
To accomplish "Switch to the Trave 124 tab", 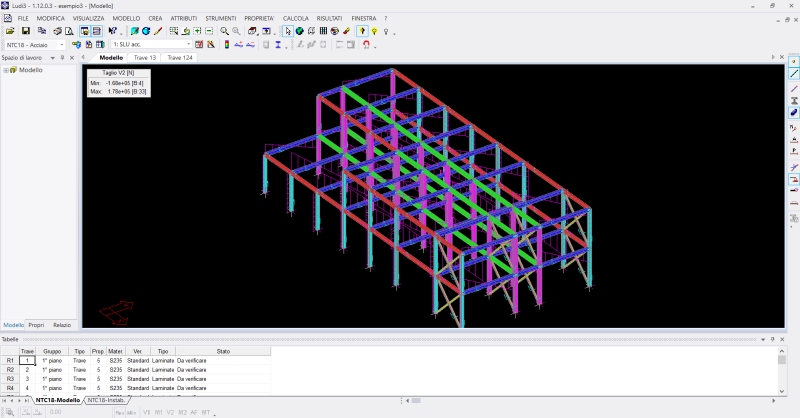I will 181,58.
